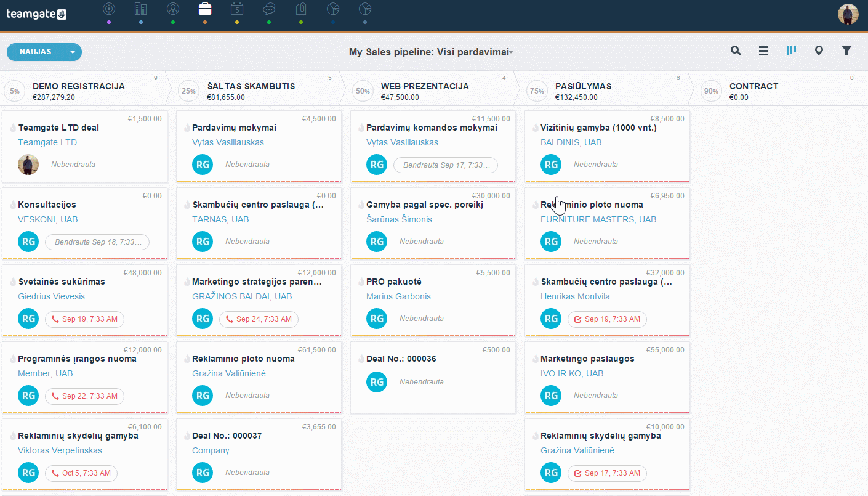The width and height of the screenshot is (868, 496).
Task: Click the Sep 22, 7:33 AM call pill
Action: coord(85,396)
